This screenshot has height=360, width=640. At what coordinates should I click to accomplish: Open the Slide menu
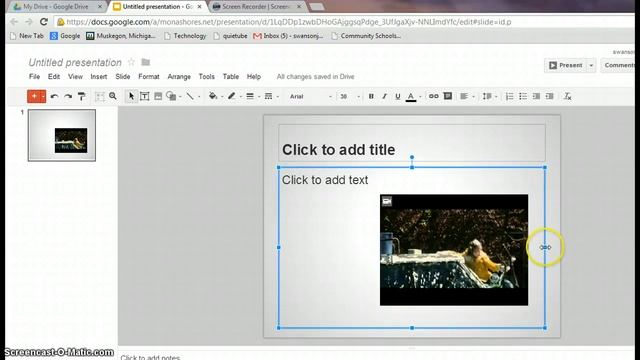pos(122,76)
